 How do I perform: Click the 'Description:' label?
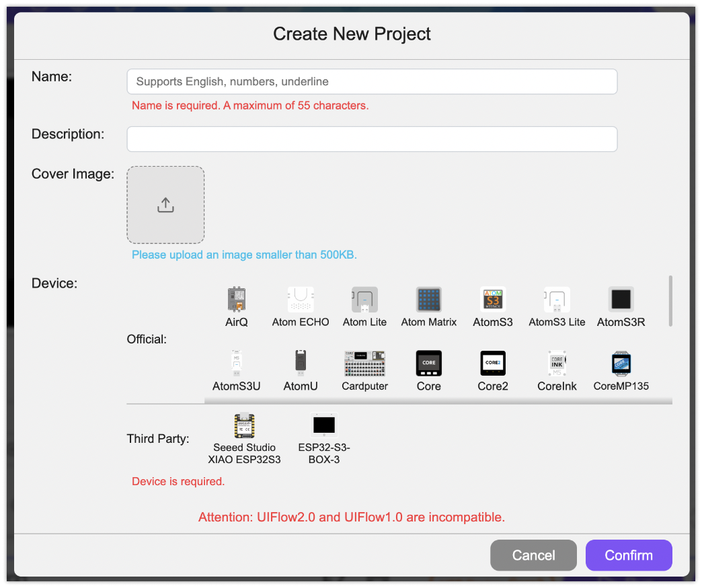[68, 134]
